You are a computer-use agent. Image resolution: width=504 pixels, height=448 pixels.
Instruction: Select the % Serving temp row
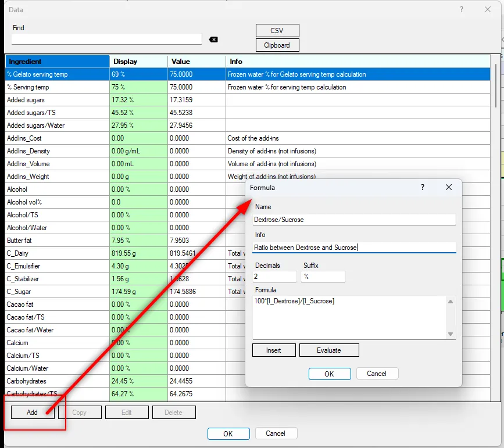coord(248,87)
